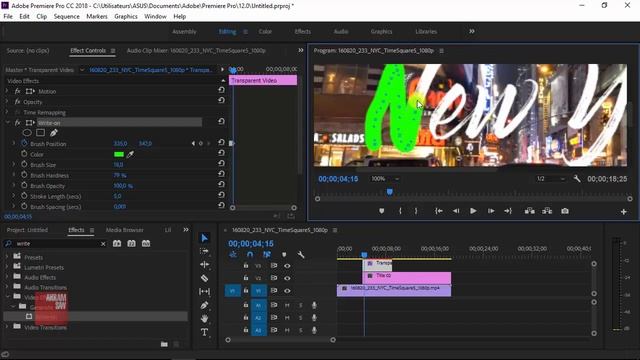Mark In point in Program monitor

click(x=400, y=211)
